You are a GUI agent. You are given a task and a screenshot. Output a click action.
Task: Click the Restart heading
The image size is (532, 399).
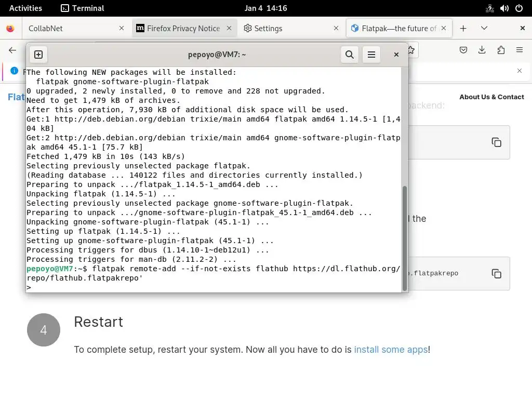point(98,322)
